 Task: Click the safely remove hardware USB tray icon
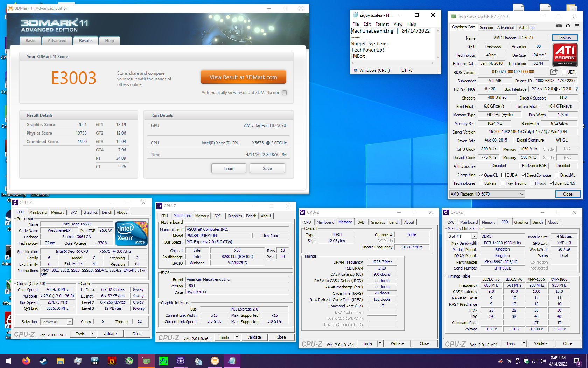[517, 361]
